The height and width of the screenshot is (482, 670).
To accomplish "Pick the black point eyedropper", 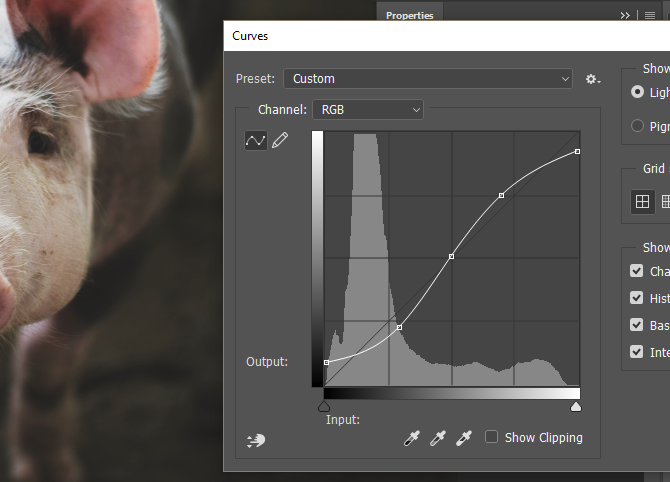I will tap(412, 438).
